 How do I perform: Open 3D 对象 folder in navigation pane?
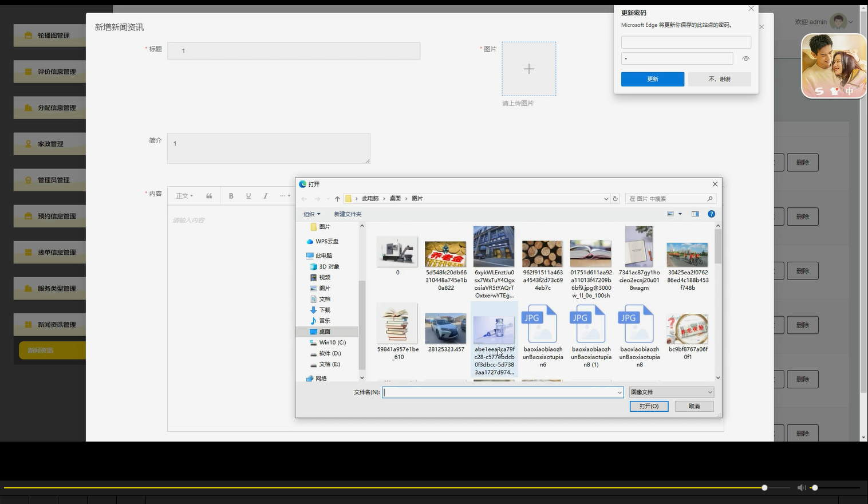pos(325,266)
